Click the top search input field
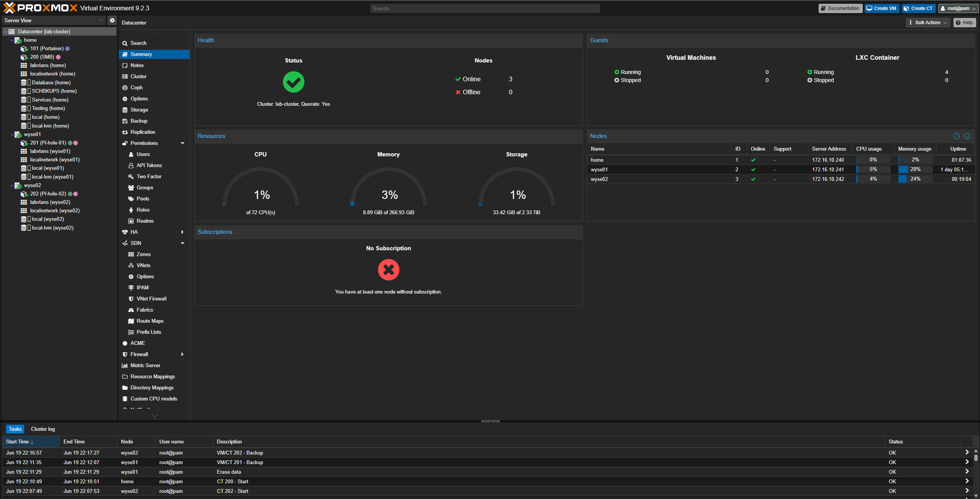The width and height of the screenshot is (980, 499). point(485,8)
